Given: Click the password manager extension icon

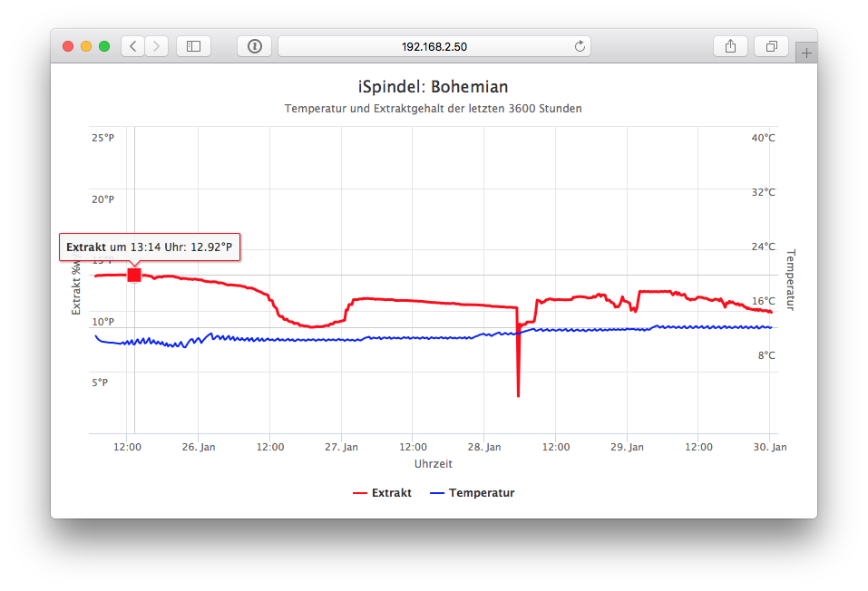Looking at the screenshot, I should 255,46.
